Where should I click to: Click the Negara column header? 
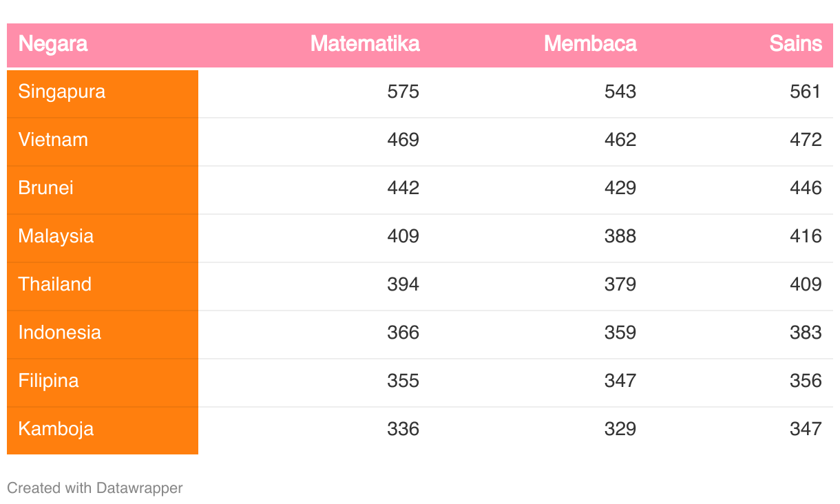pos(53,44)
